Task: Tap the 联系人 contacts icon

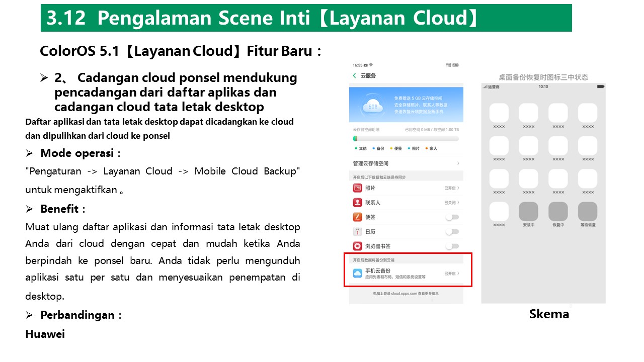Action: (357, 203)
